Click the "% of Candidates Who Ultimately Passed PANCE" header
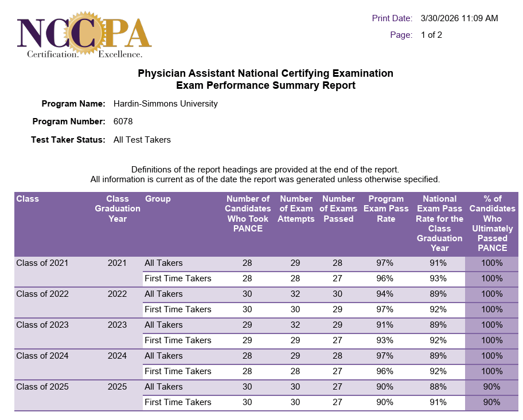This screenshot has height=420, width=523. point(492,223)
